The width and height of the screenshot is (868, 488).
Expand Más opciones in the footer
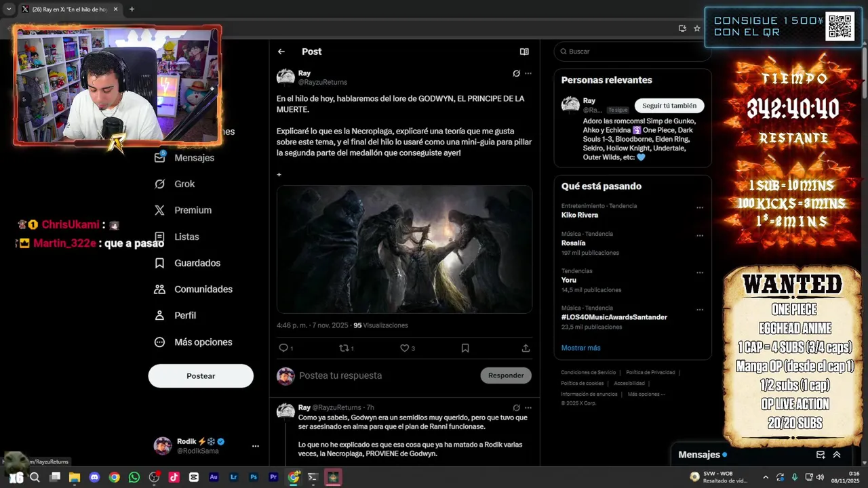(646, 394)
